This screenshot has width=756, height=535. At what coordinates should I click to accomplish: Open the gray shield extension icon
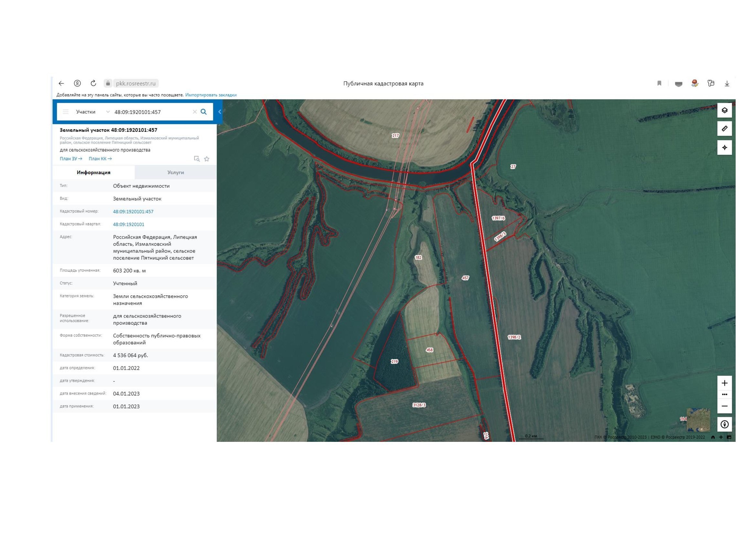click(x=679, y=84)
